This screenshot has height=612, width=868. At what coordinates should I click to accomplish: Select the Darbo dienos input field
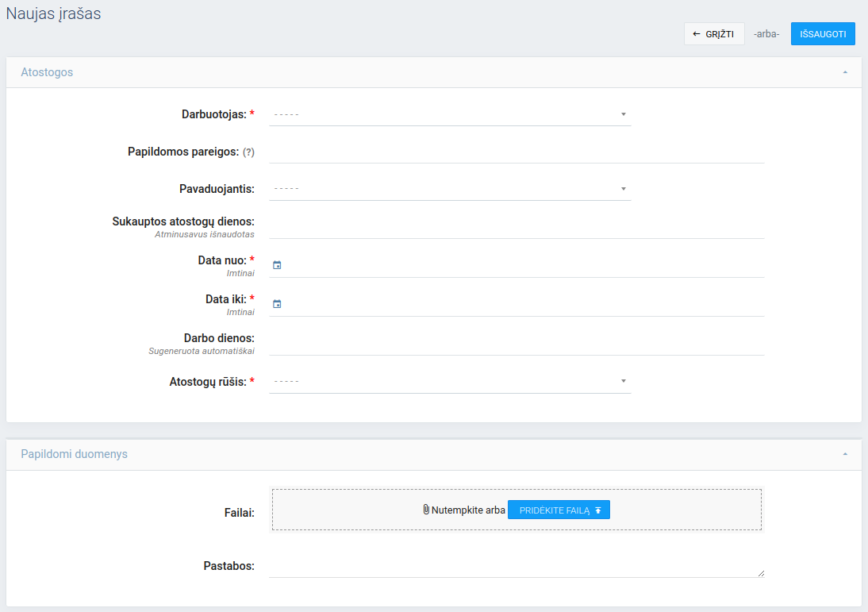point(516,344)
